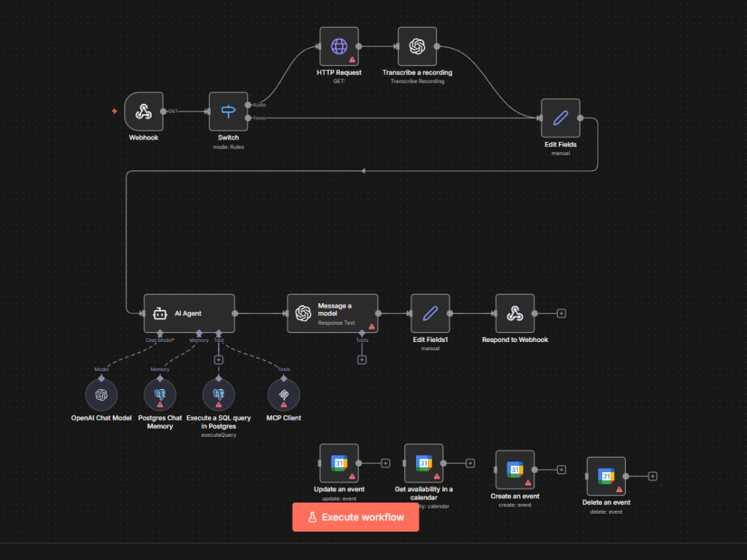Click warning triangle on HTTP Request node
This screenshot has width=747, height=560.
352,60
